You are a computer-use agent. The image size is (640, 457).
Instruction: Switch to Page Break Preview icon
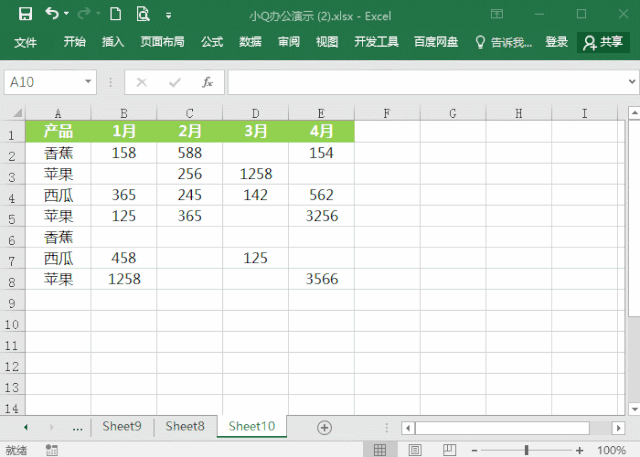[449, 450]
